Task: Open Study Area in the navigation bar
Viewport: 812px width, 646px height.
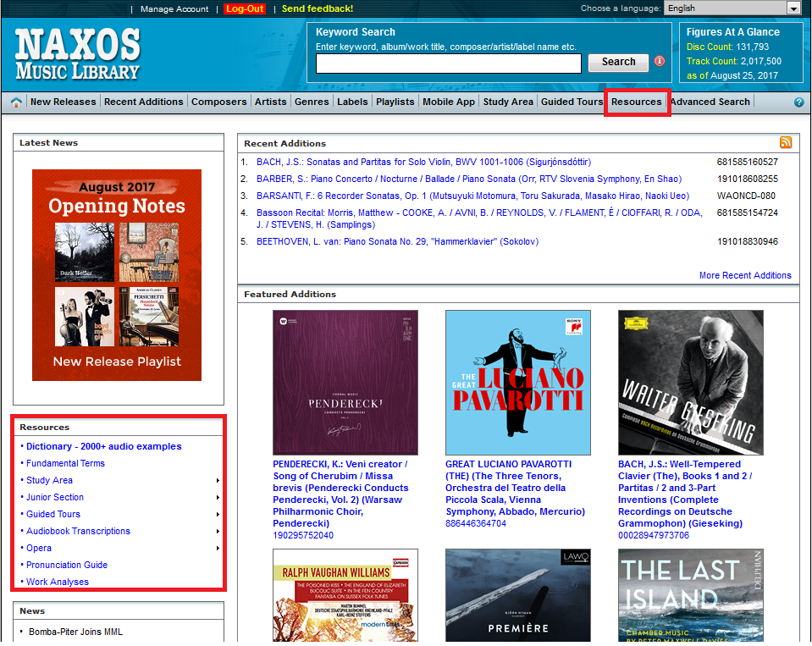Action: [x=508, y=102]
